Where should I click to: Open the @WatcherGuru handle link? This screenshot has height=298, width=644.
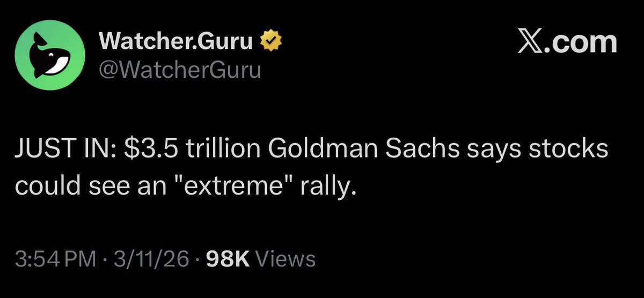pyautogui.click(x=180, y=70)
